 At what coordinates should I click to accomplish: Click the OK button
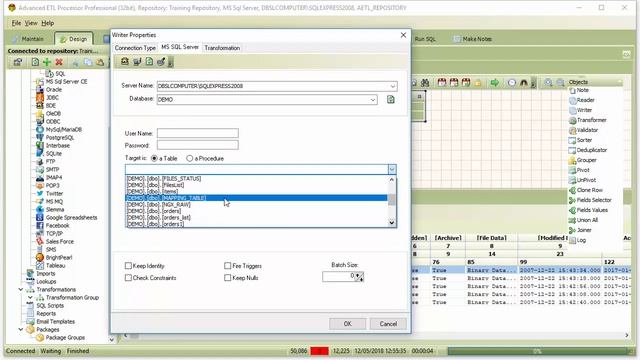coord(347,324)
